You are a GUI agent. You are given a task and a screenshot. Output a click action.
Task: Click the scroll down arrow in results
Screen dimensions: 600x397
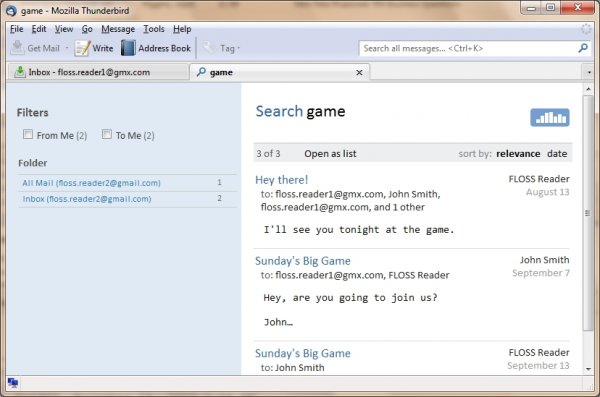[588, 369]
